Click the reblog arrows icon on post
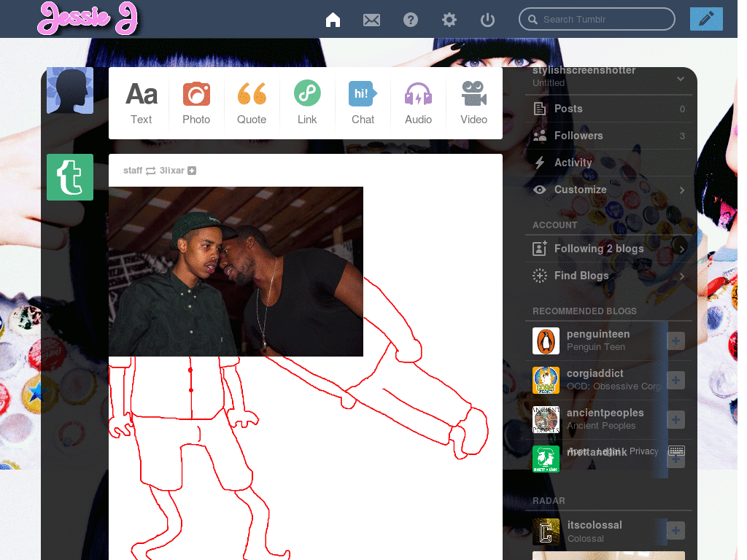 coord(150,171)
